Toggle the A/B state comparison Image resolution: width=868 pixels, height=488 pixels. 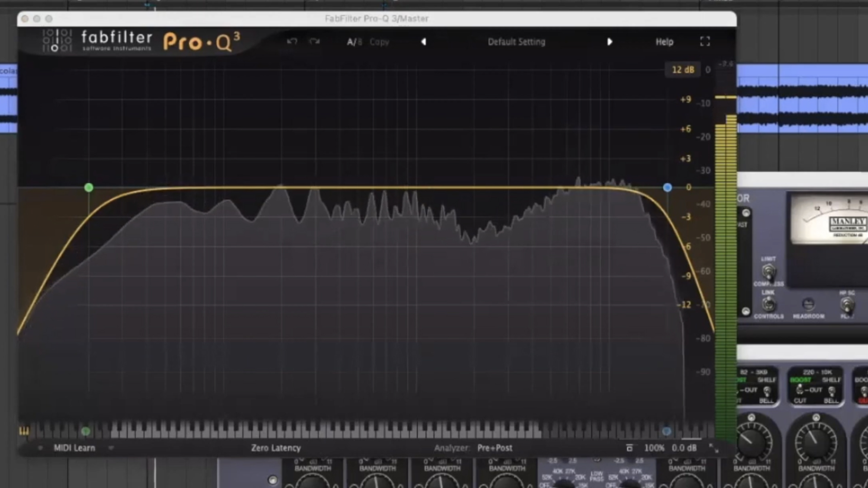(354, 42)
